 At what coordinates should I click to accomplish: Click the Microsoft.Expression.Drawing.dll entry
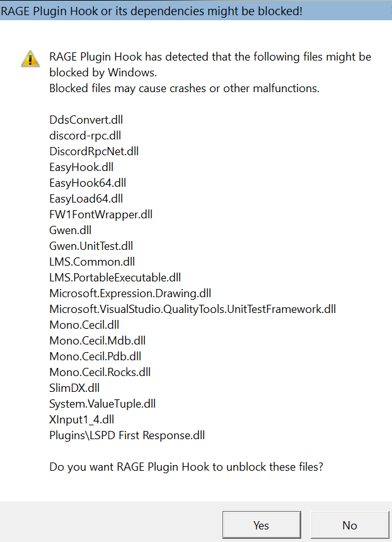pyautogui.click(x=130, y=293)
